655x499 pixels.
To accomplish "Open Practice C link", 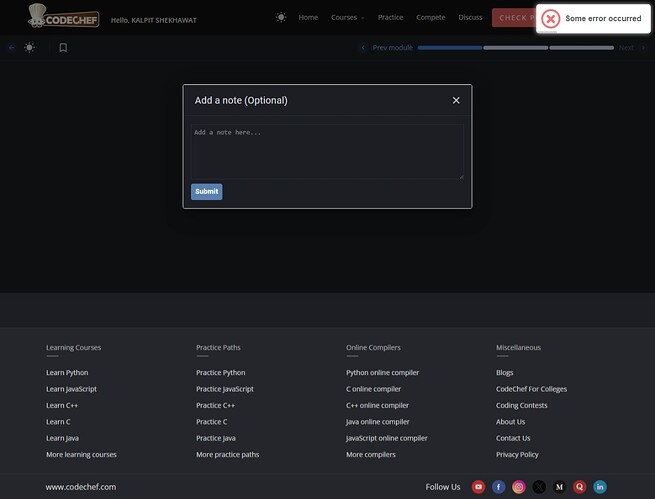I will coord(212,422).
